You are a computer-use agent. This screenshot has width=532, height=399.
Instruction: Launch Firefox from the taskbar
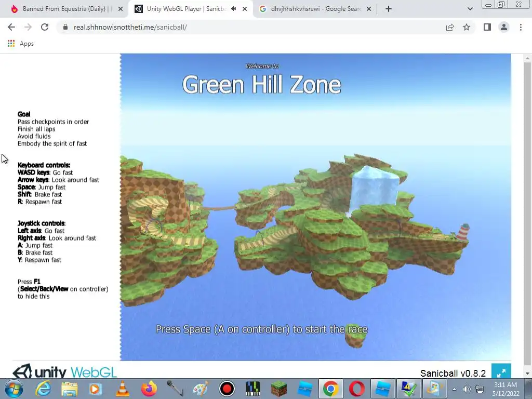coord(149,389)
